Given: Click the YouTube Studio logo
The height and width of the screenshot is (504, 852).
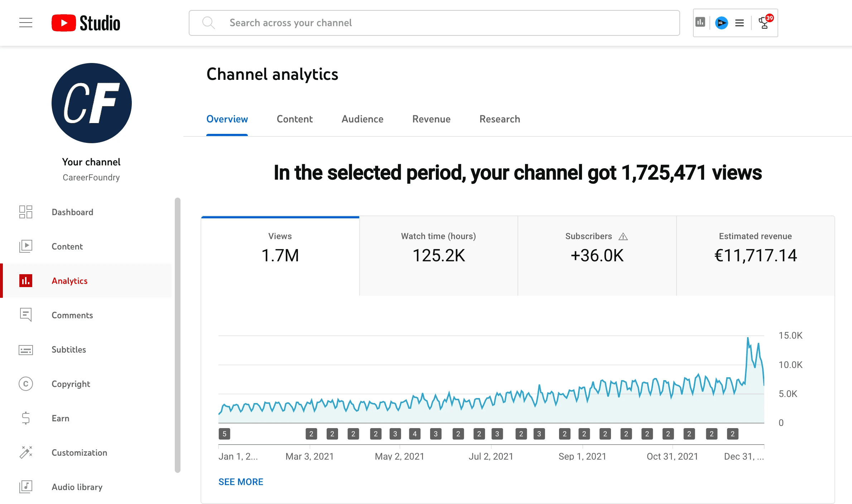Looking at the screenshot, I should (86, 23).
